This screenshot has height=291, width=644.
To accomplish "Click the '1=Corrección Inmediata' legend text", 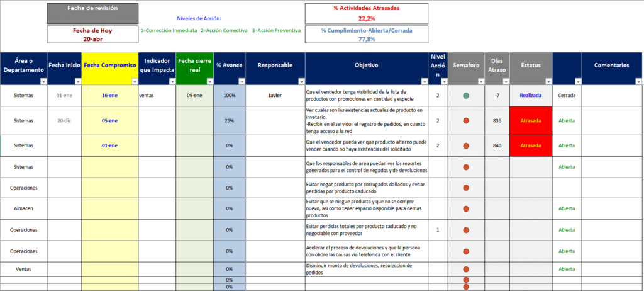I will 169,30.
